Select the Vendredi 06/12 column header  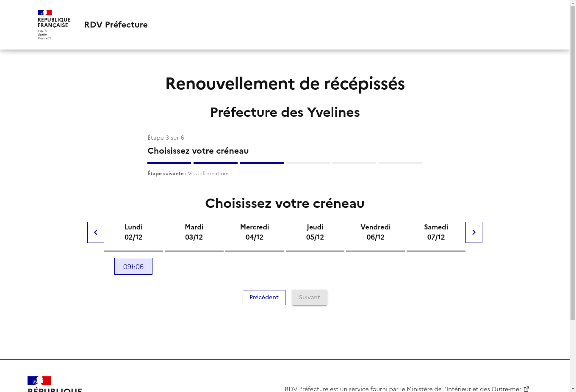tap(376, 232)
